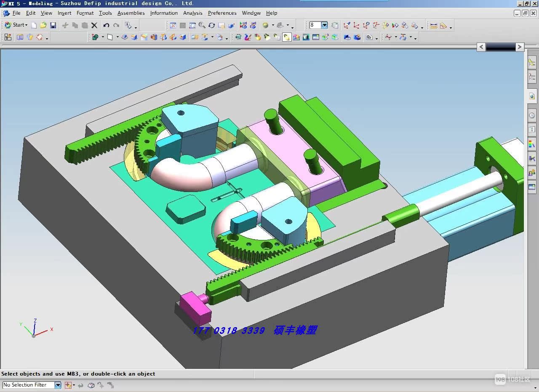
Task: Toggle the highlighted lightbulb display icon
Action: point(286,37)
